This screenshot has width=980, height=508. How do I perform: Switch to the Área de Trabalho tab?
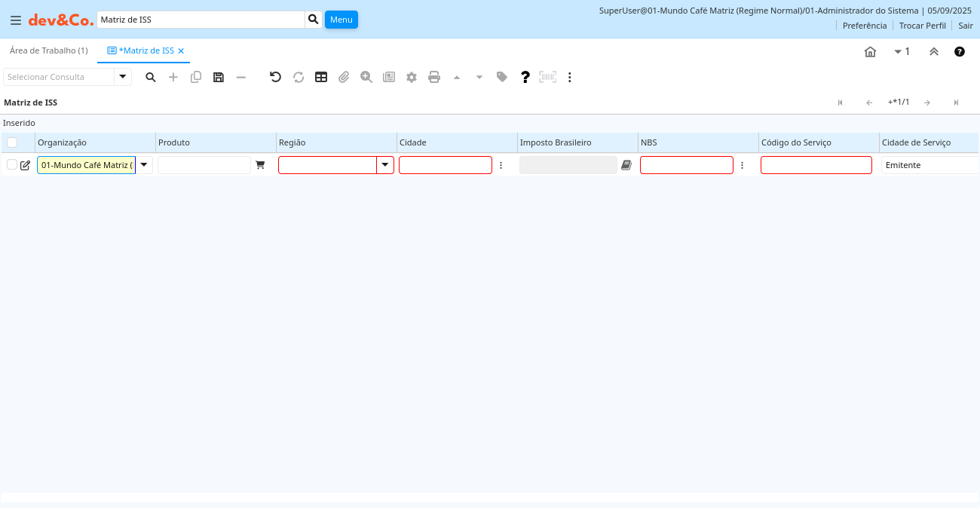point(49,50)
